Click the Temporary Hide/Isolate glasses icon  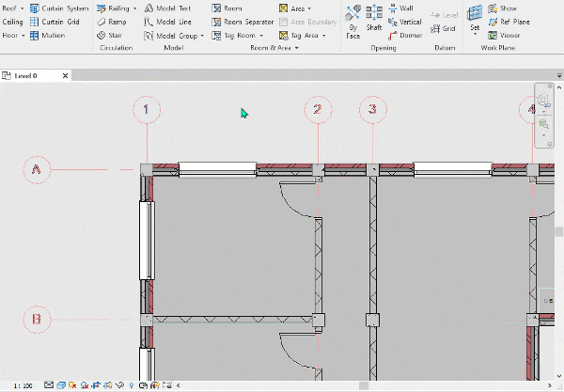pyautogui.click(x=119, y=385)
